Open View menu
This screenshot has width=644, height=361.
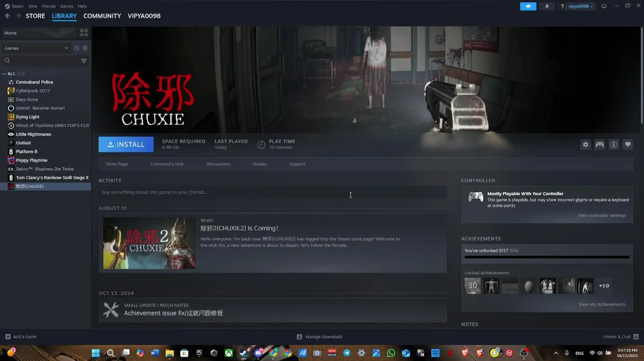pyautogui.click(x=33, y=6)
